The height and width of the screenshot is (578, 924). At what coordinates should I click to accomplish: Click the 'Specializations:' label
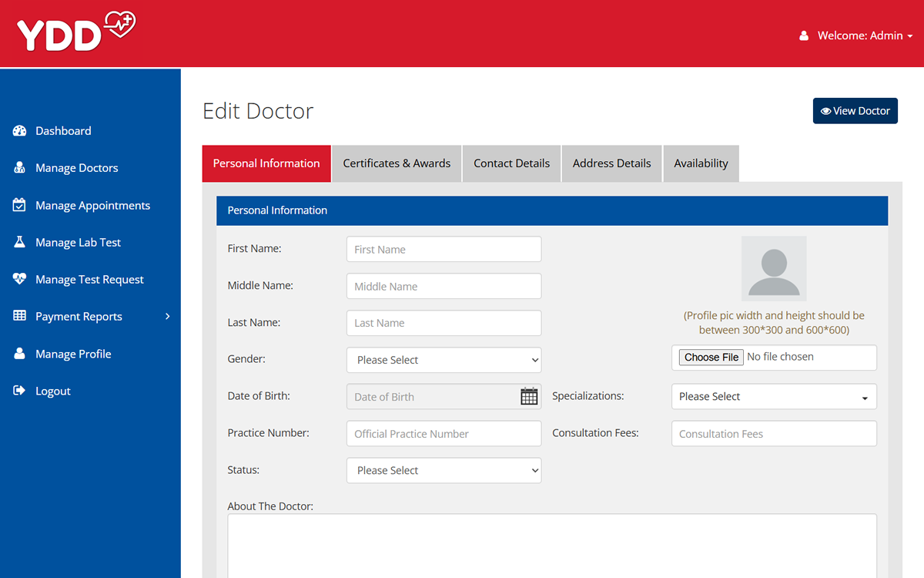(x=588, y=396)
